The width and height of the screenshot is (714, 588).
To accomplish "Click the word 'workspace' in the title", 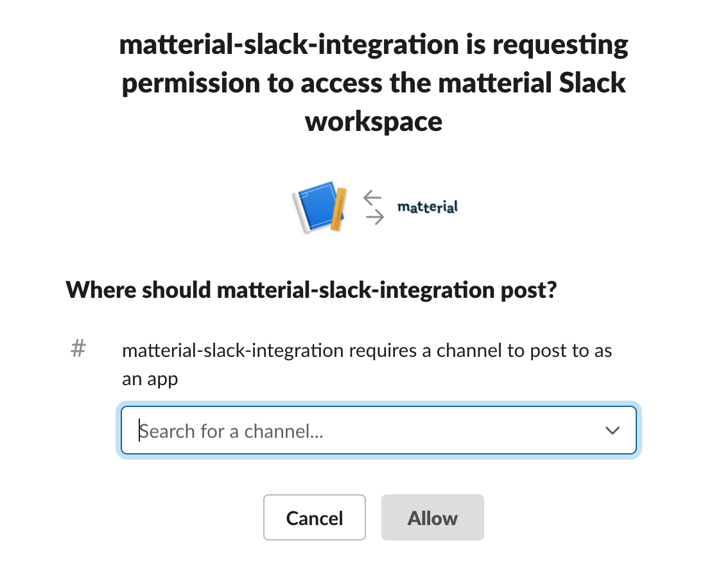I will pyautogui.click(x=374, y=121).
